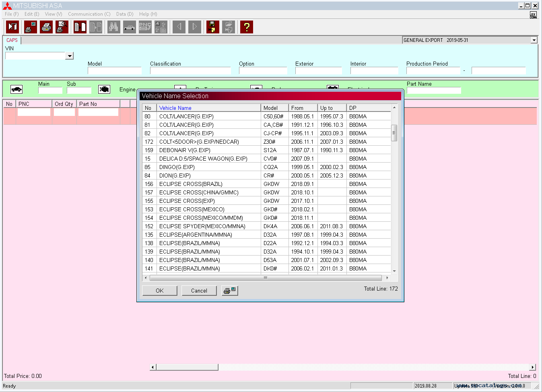Click the Model column header in dialog

pyautogui.click(x=275, y=108)
